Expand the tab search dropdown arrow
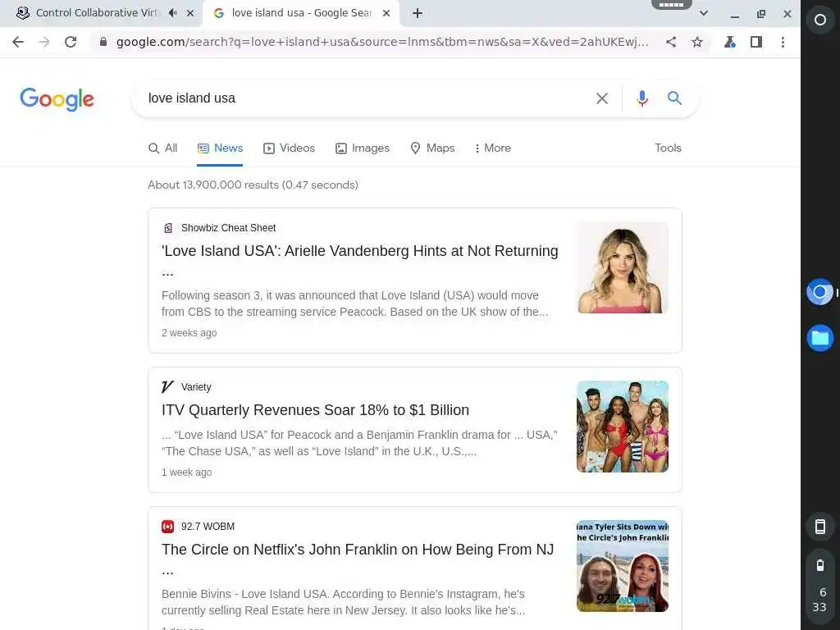Screen dimensions: 840x630 click(703, 13)
